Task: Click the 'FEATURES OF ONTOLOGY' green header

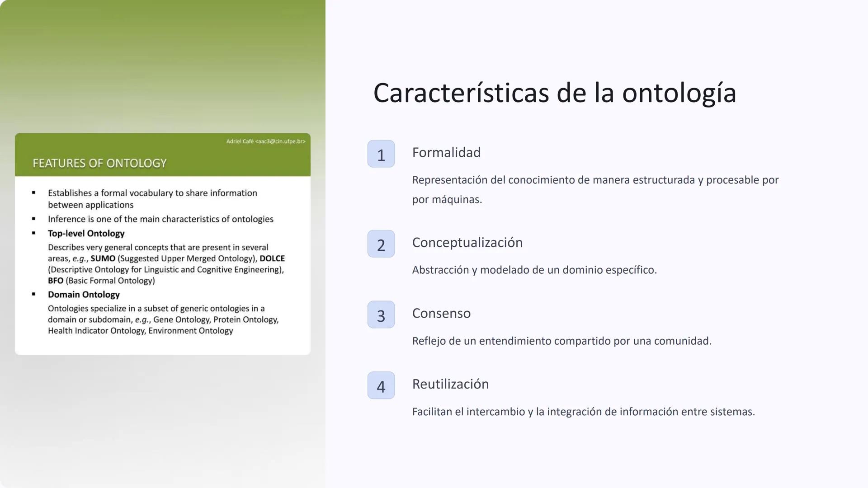Action: point(99,163)
